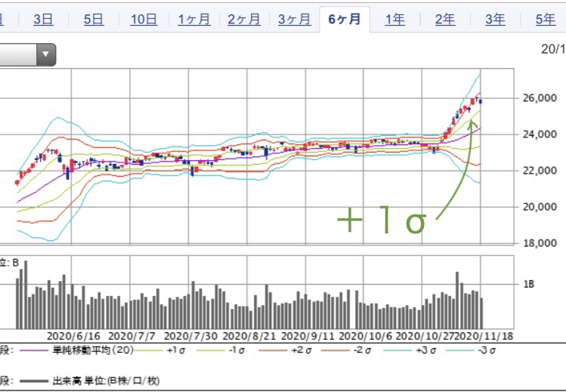Click the -2σ legend label

point(363,350)
